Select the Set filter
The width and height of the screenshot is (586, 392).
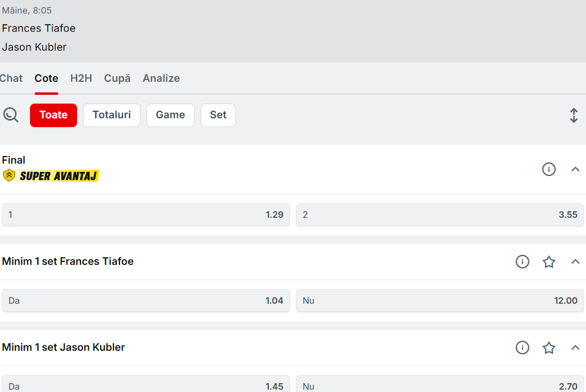pyautogui.click(x=218, y=115)
